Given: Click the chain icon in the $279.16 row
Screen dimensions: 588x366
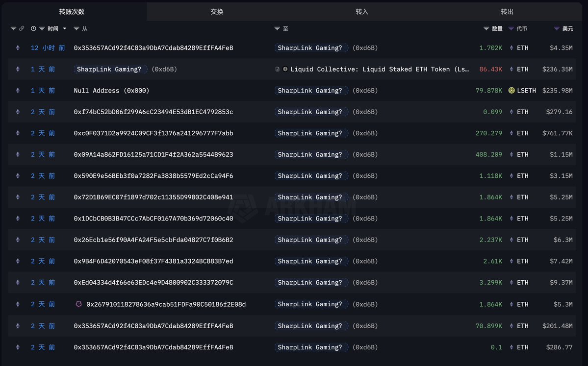Looking at the screenshot, I should pyautogui.click(x=18, y=112).
